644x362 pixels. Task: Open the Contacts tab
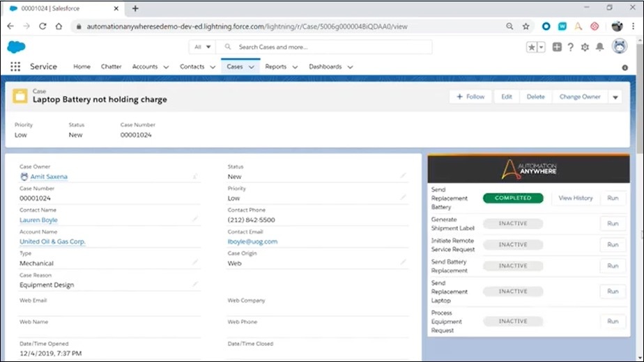192,67
